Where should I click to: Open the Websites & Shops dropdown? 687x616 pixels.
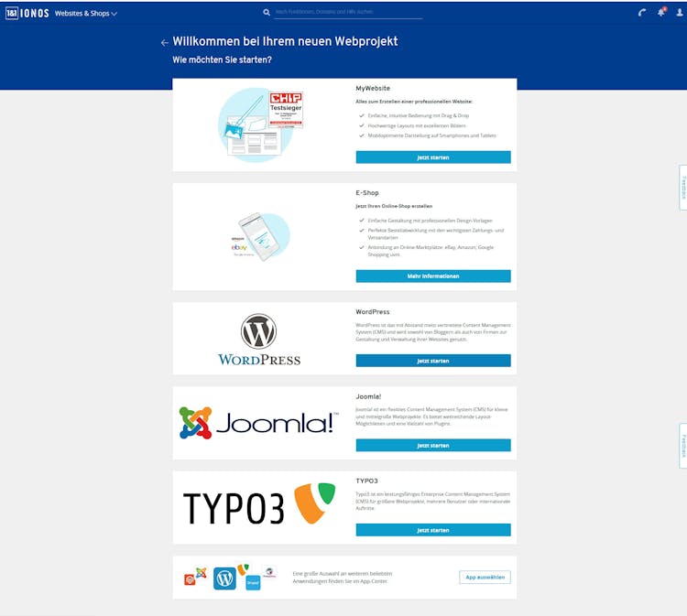point(86,14)
